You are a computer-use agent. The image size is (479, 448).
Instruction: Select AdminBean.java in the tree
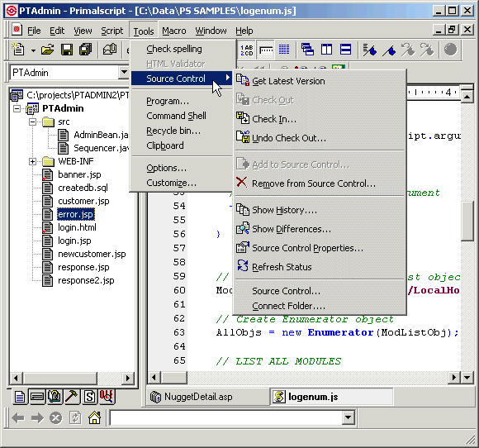coord(101,135)
